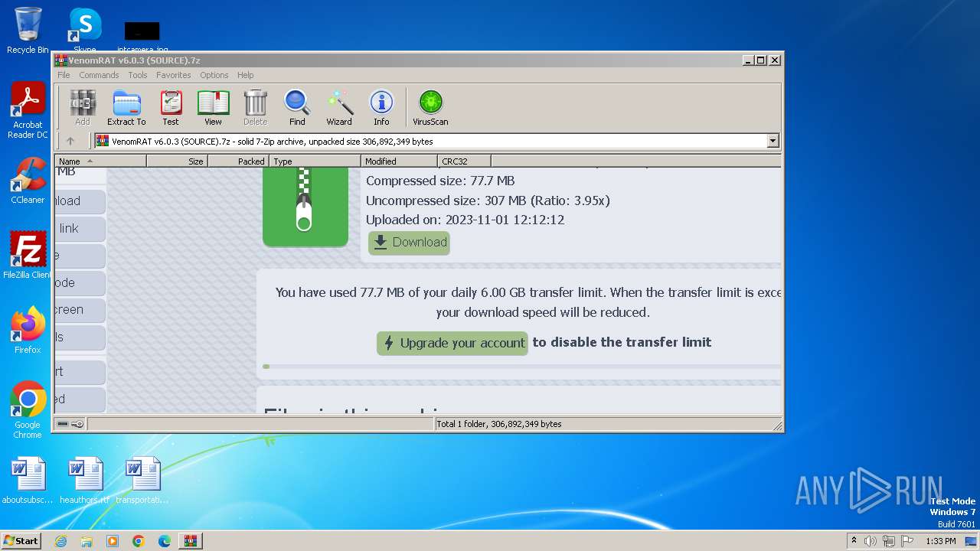The width and height of the screenshot is (980, 551).
Task: Click the Action Center flag tray icon
Action: click(907, 541)
